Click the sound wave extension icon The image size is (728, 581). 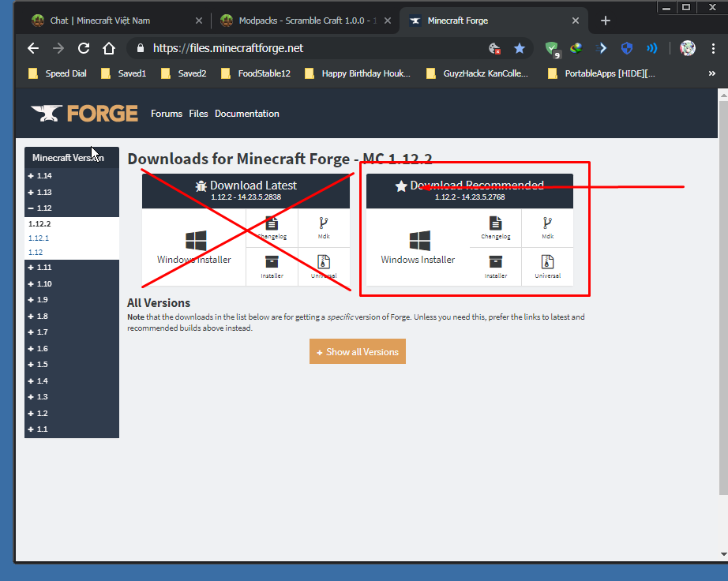(x=652, y=48)
